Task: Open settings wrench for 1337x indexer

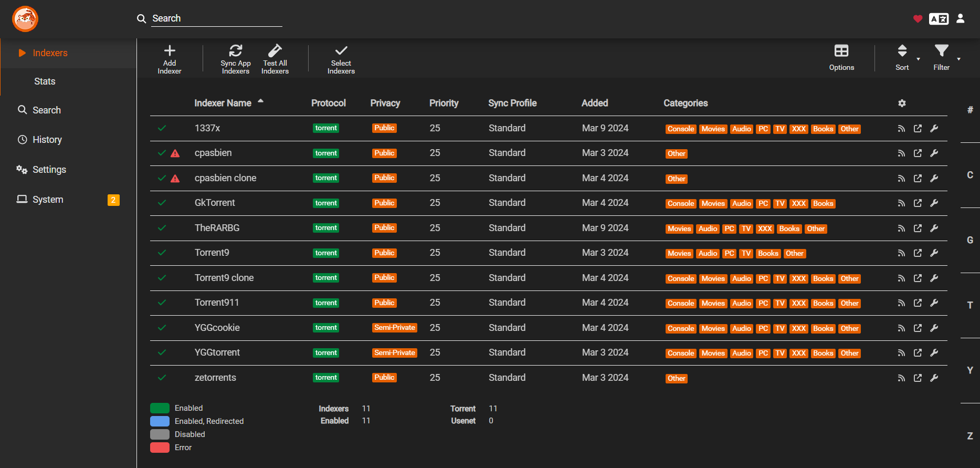Action: (934, 129)
